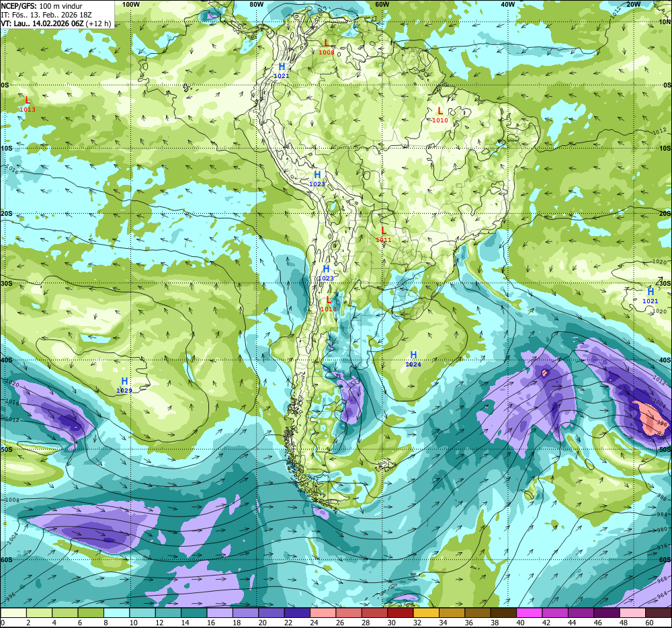
Task: Click the H 1021 marker in the eastern Atlantic
Action: point(650,292)
